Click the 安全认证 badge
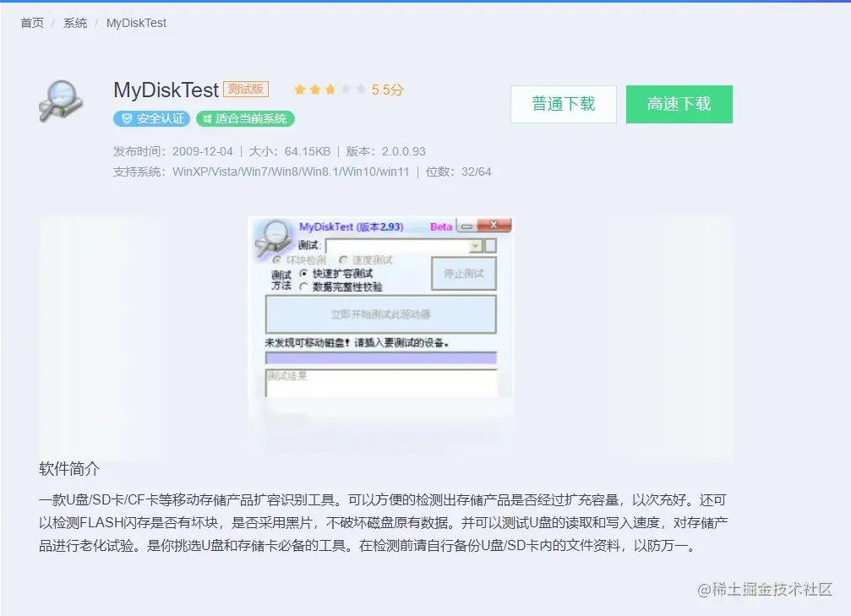851x616 pixels. coord(151,118)
